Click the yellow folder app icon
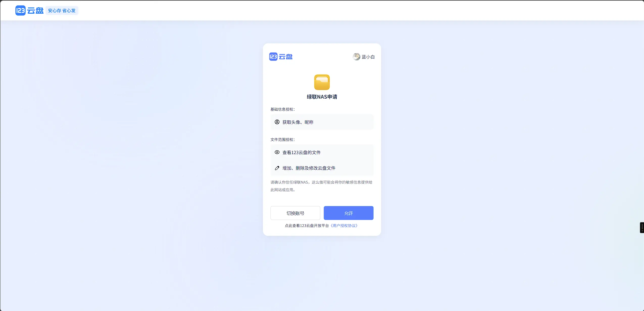Viewport: 644px width, 311px height. pyautogui.click(x=322, y=82)
